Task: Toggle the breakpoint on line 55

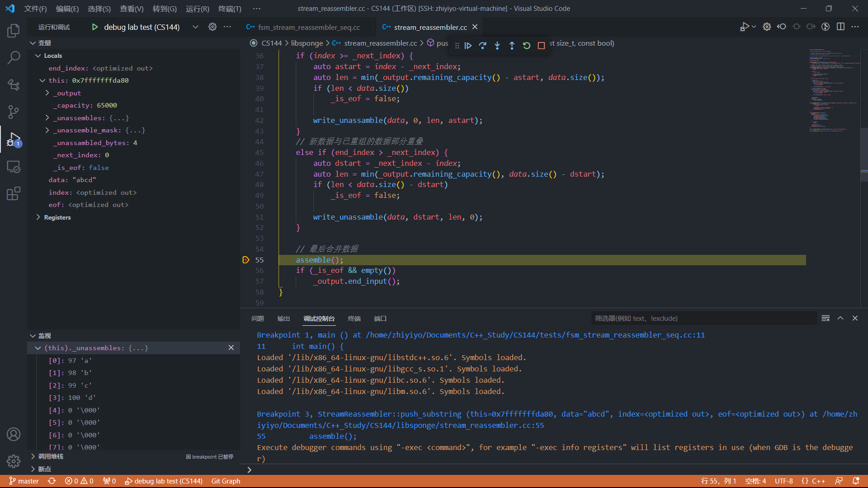Action: [x=246, y=260]
